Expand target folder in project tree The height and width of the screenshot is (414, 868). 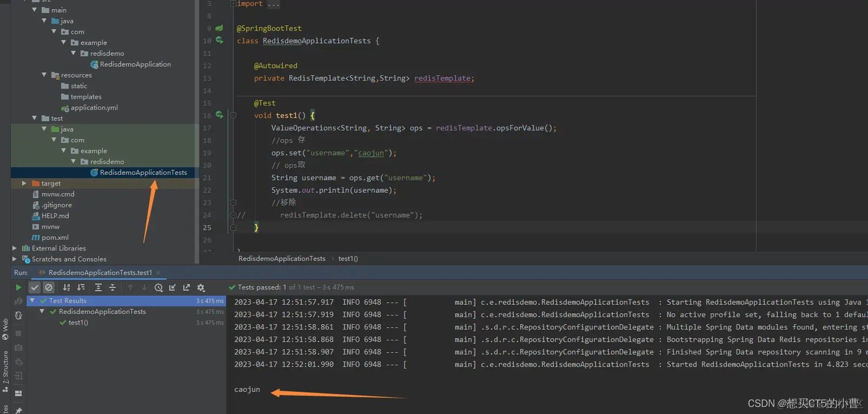[24, 183]
